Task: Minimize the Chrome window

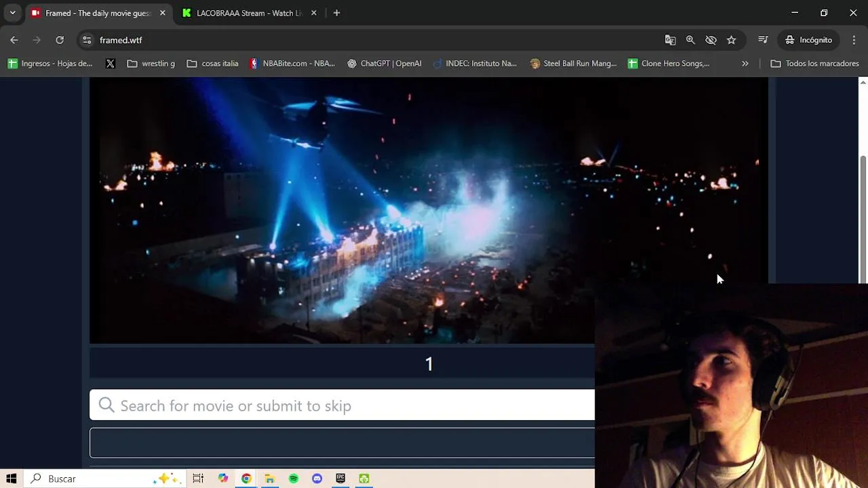Action: 795,13
